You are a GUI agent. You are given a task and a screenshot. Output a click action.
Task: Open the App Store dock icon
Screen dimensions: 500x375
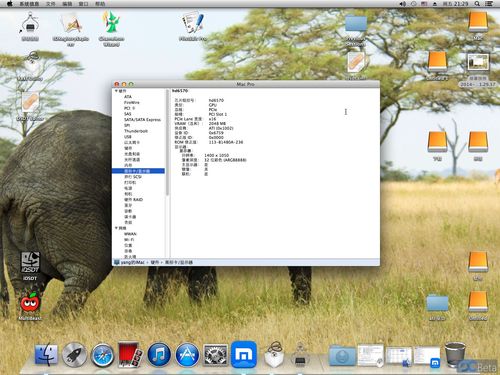(187, 355)
